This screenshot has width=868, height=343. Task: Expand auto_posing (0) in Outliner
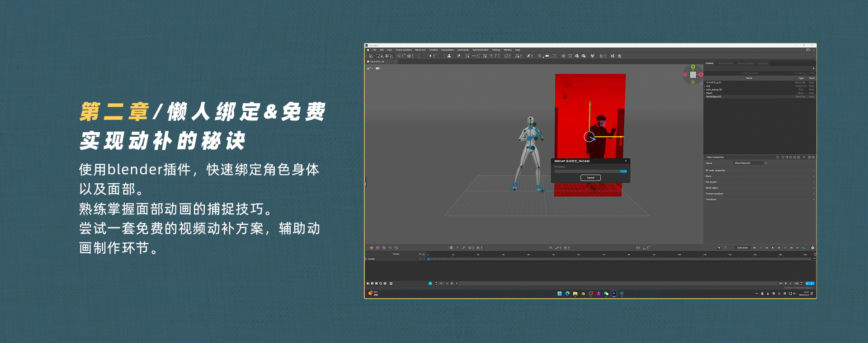click(x=704, y=90)
